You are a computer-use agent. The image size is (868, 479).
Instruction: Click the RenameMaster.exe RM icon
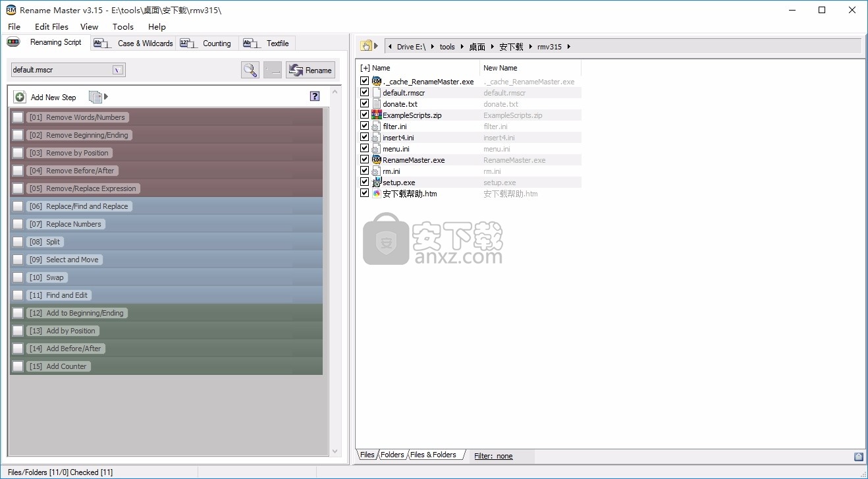(x=377, y=159)
